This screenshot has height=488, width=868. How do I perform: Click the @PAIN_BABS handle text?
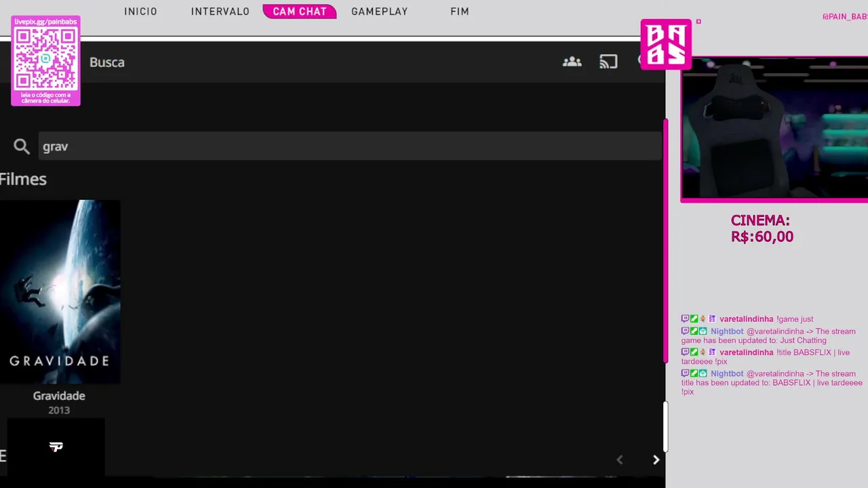pyautogui.click(x=845, y=17)
